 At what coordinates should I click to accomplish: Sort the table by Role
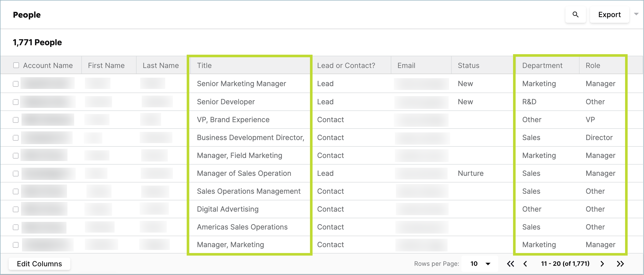coord(593,65)
